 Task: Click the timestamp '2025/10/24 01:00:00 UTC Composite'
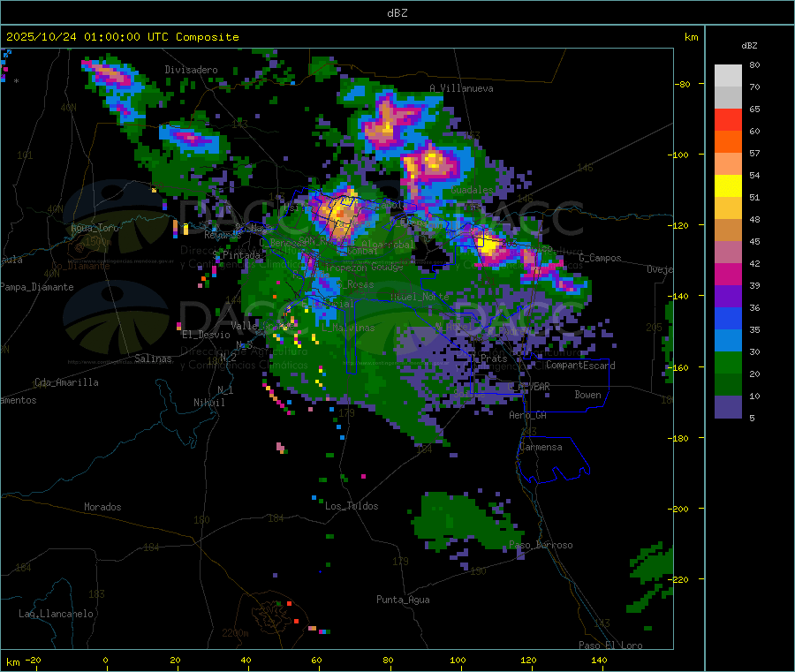[x=122, y=37]
